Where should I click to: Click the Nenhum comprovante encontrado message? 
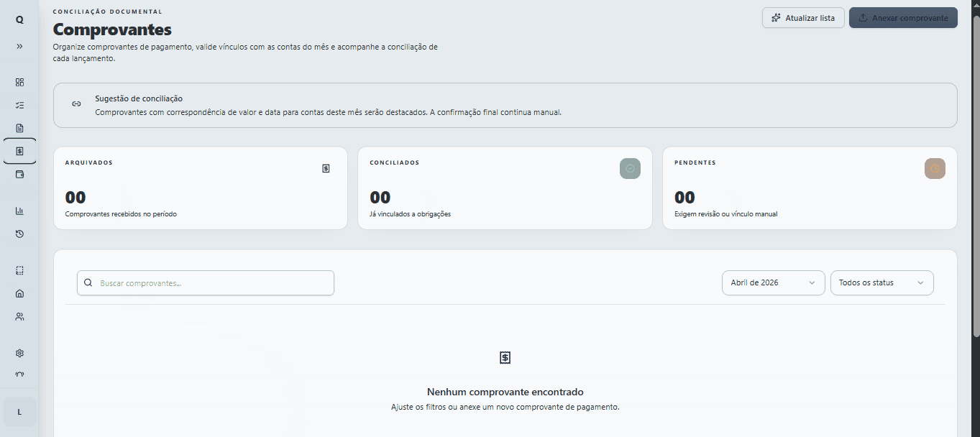(505, 392)
